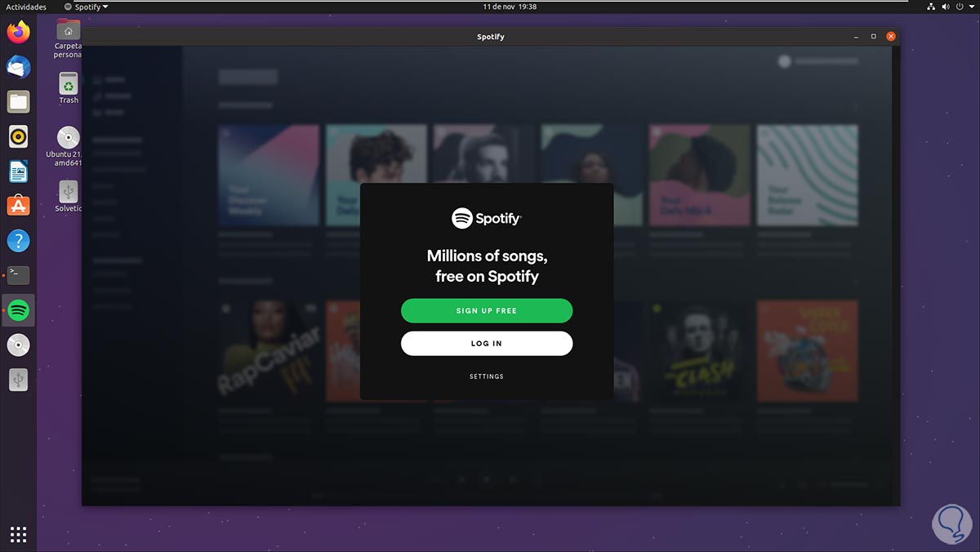The height and width of the screenshot is (552, 980).
Task: Open the power icon in the top bar
Action: point(961,7)
